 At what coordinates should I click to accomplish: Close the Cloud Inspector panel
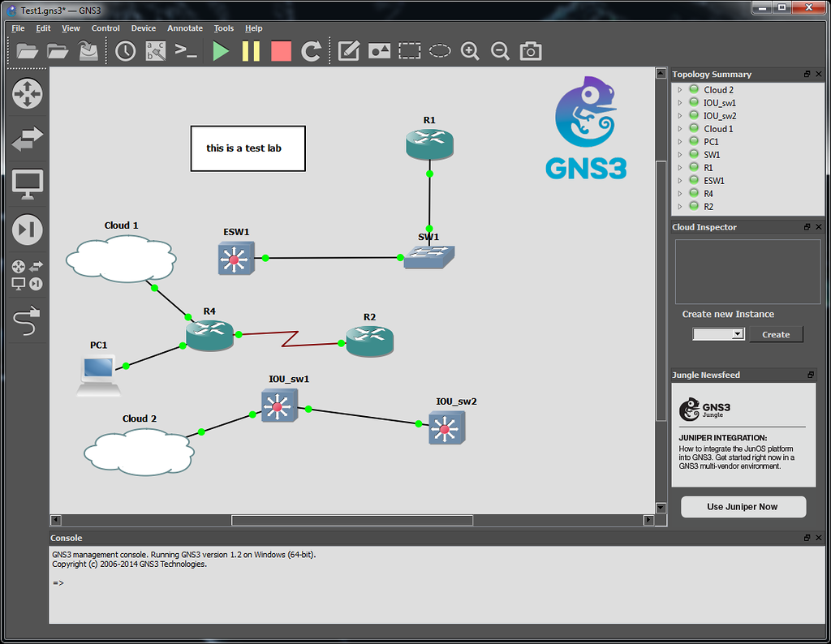click(x=819, y=226)
